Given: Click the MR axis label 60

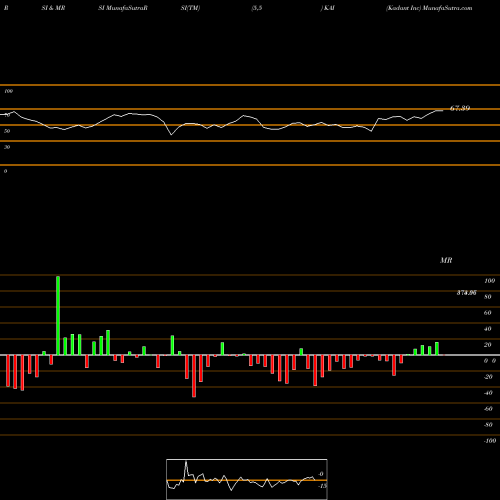Looking at the screenshot, I should (x=488, y=313).
